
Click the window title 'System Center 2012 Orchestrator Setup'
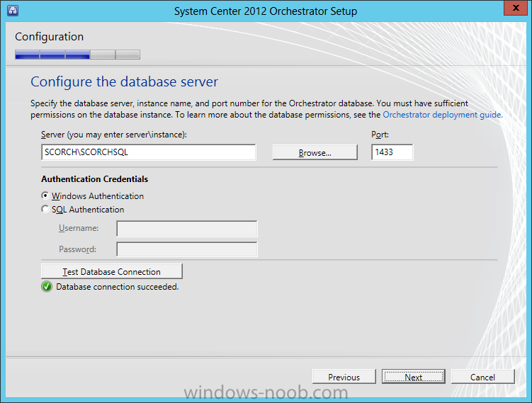pos(266,11)
